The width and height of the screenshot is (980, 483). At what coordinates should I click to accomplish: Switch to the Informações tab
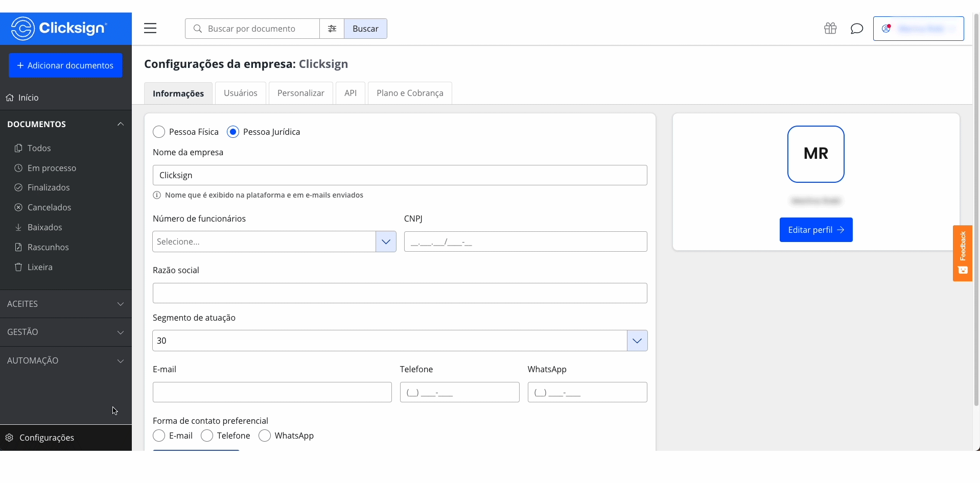click(178, 93)
